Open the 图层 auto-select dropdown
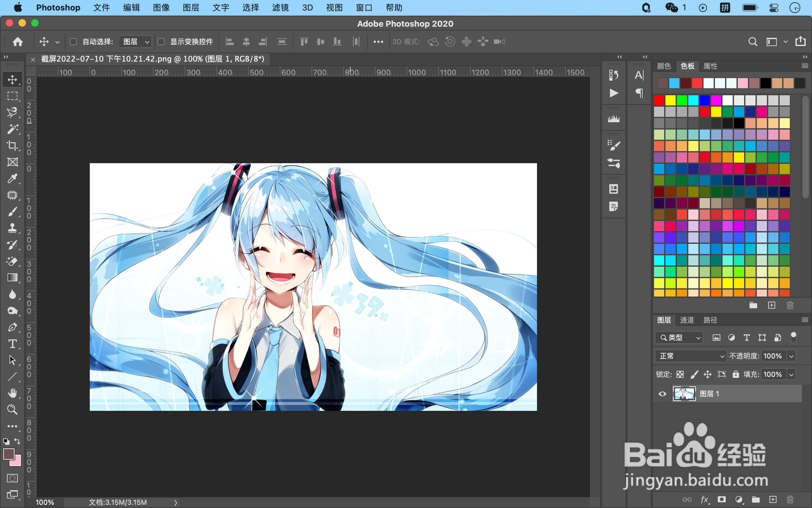This screenshot has width=812, height=508. click(x=135, y=42)
